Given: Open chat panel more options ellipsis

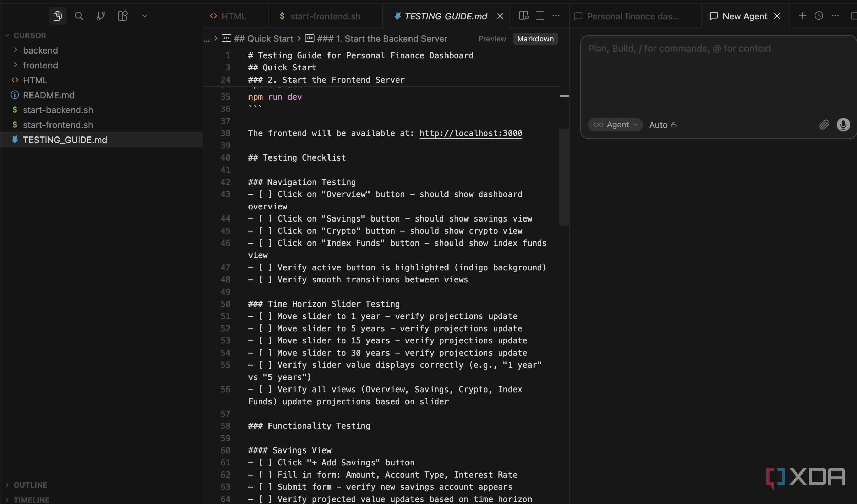Looking at the screenshot, I should 835,16.
